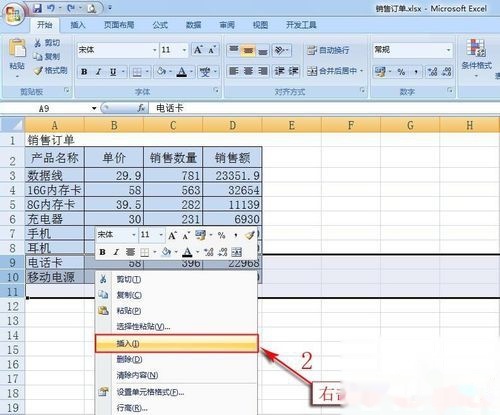Toggle align text right in ribbon
500x415 pixels.
tap(263, 71)
